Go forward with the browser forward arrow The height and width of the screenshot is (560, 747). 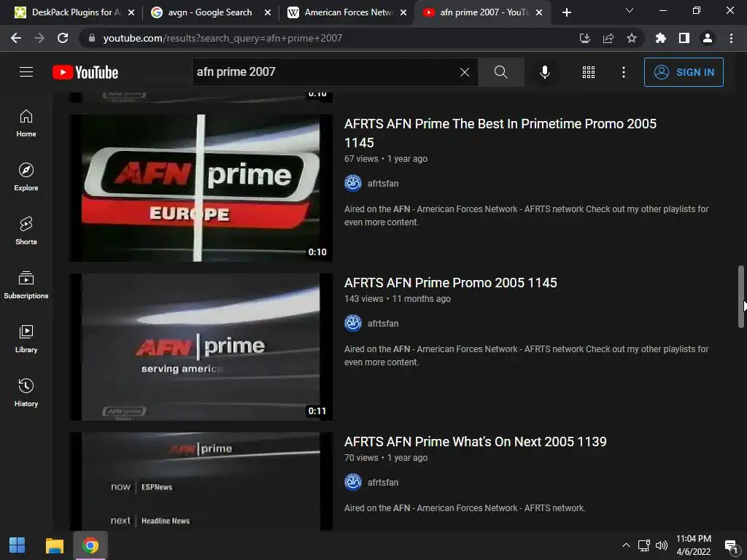coord(39,38)
